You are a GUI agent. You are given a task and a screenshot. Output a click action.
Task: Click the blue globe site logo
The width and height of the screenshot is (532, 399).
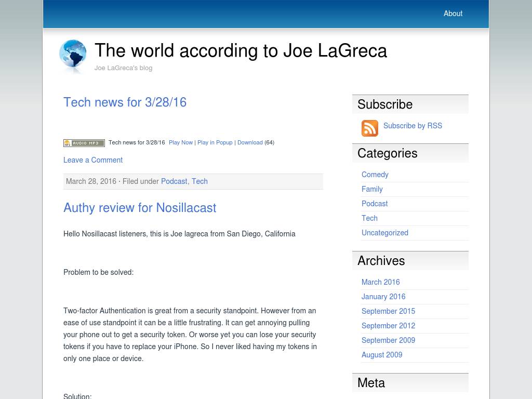click(73, 55)
